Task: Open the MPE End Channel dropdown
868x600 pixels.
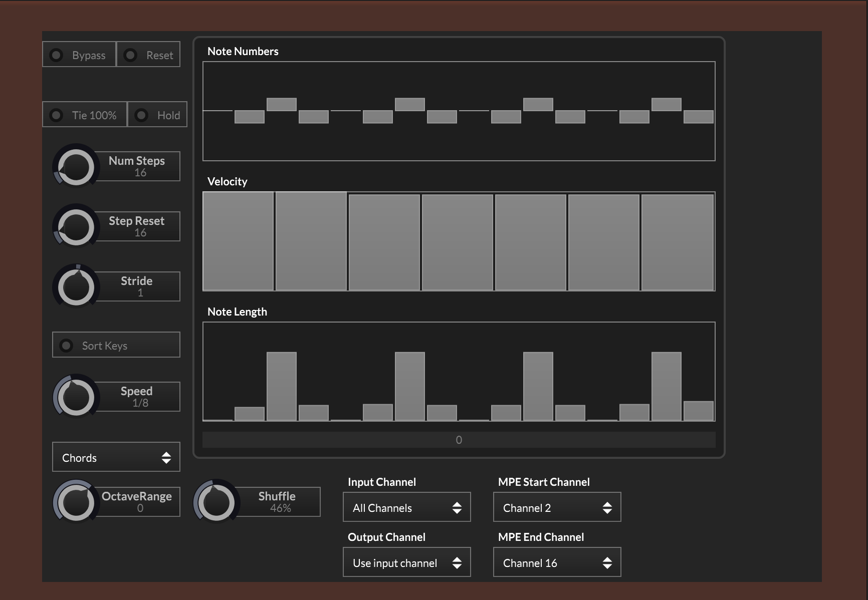Action: [557, 562]
